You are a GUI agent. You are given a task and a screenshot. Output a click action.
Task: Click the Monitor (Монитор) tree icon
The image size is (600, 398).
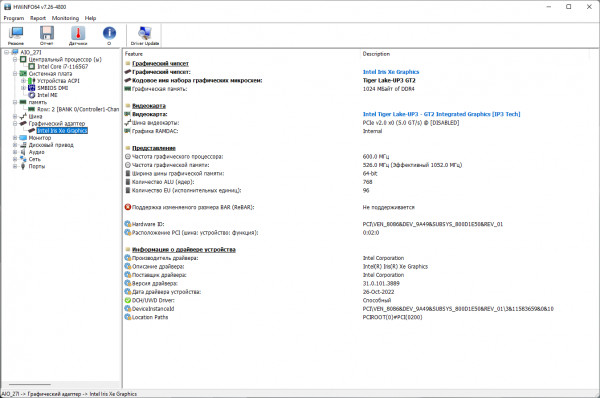pyautogui.click(x=23, y=138)
